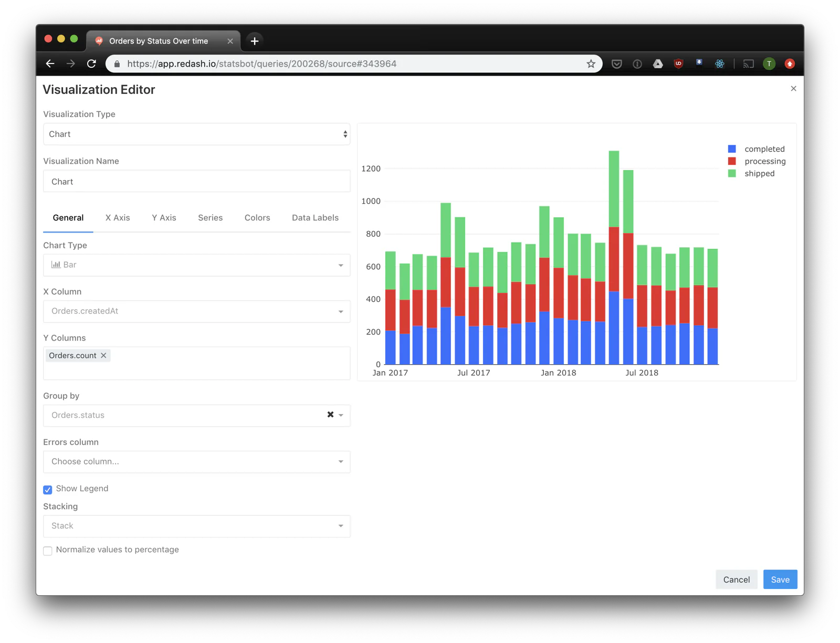Reload the page
This screenshot has height=643, width=840.
click(x=91, y=64)
